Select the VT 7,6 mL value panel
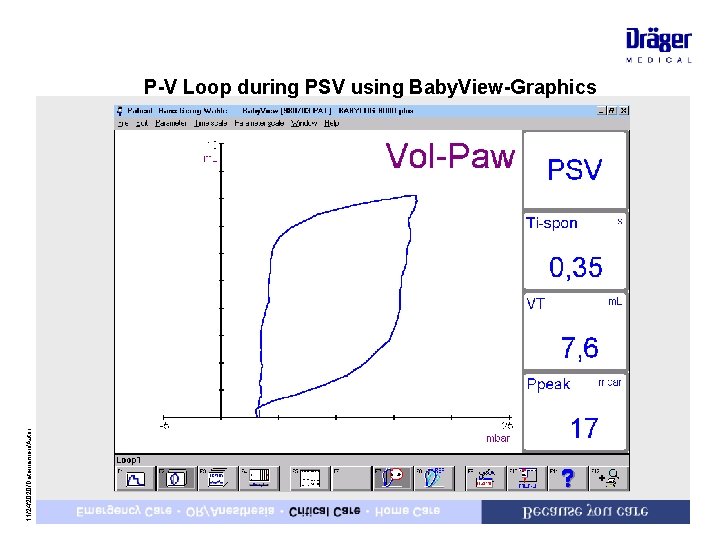 pos(575,331)
